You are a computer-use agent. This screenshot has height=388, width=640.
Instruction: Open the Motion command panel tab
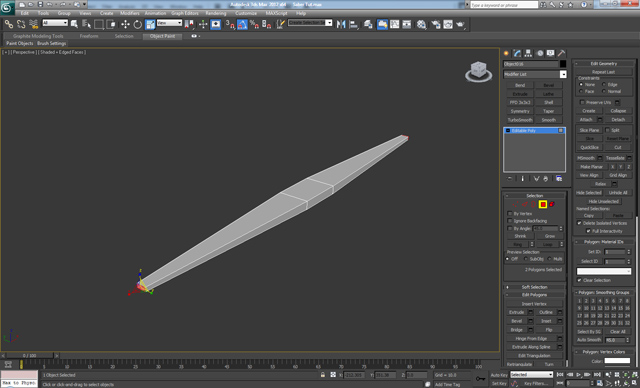click(x=540, y=53)
